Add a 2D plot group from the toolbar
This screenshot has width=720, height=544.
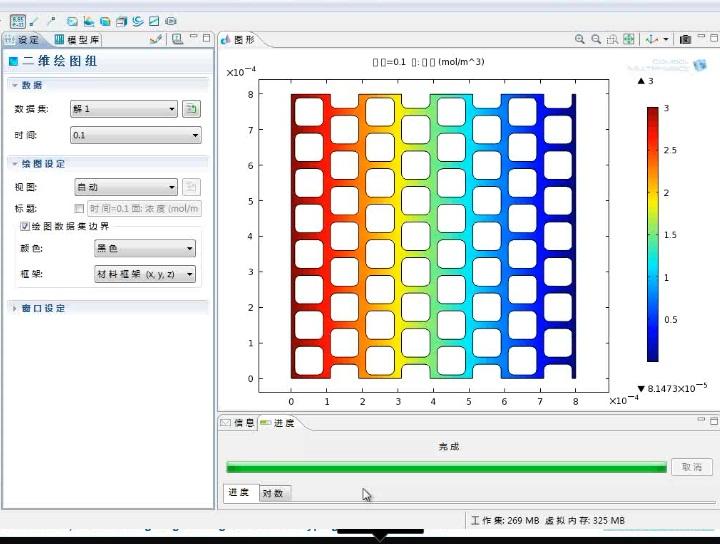(x=72, y=21)
